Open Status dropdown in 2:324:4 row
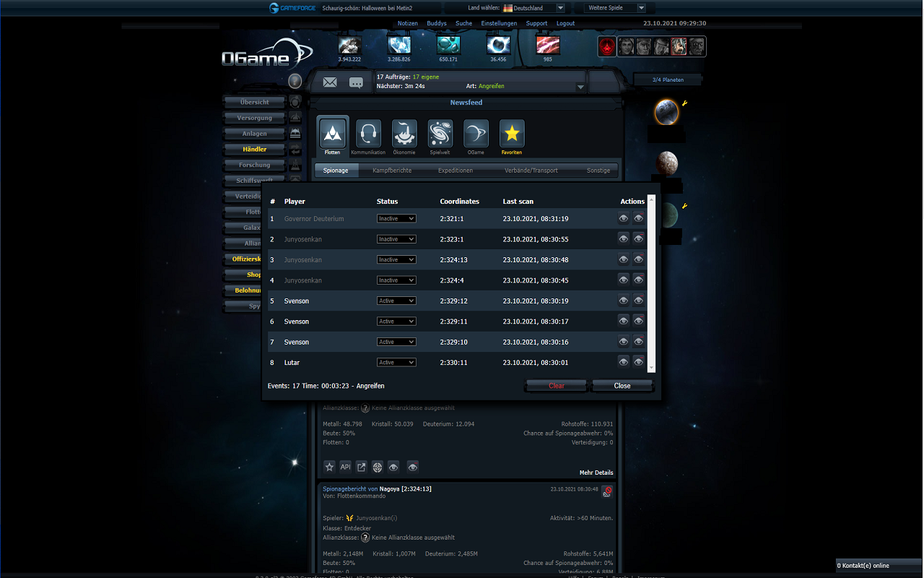 (x=396, y=280)
